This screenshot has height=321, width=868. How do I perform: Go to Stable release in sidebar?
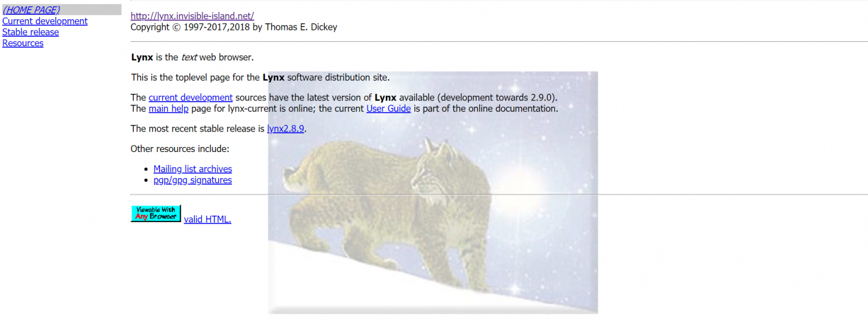[31, 32]
